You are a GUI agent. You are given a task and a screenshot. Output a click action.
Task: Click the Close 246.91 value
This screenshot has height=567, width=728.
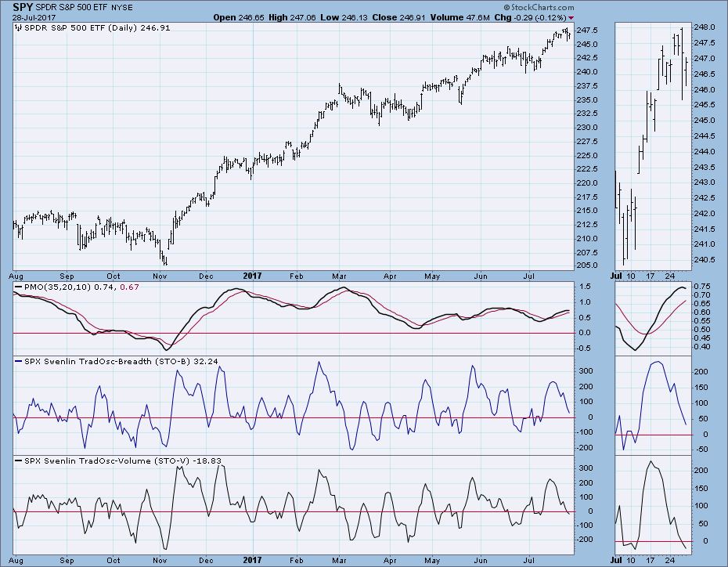(398, 18)
